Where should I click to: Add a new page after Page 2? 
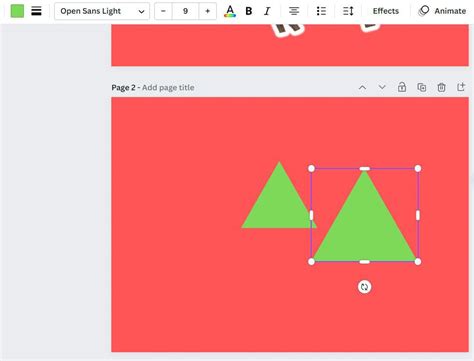[x=461, y=87]
